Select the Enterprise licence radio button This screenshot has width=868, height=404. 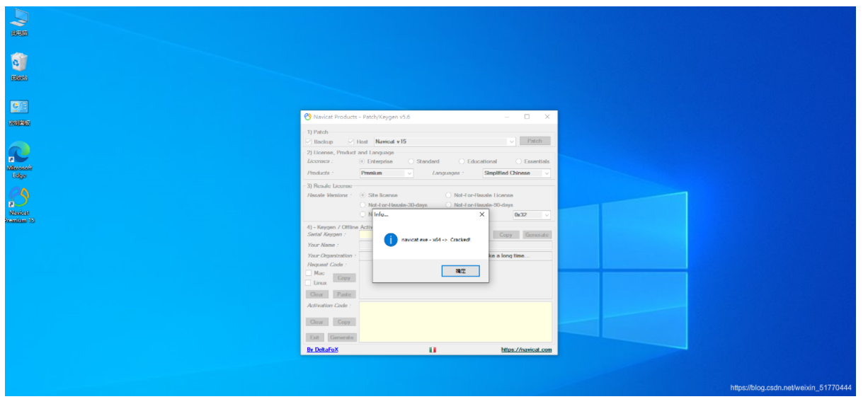click(x=362, y=161)
